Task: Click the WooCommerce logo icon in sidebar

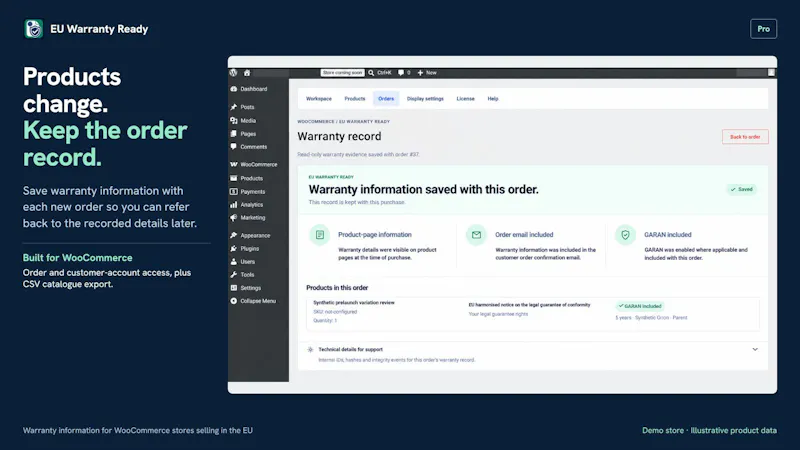Action: pos(234,164)
